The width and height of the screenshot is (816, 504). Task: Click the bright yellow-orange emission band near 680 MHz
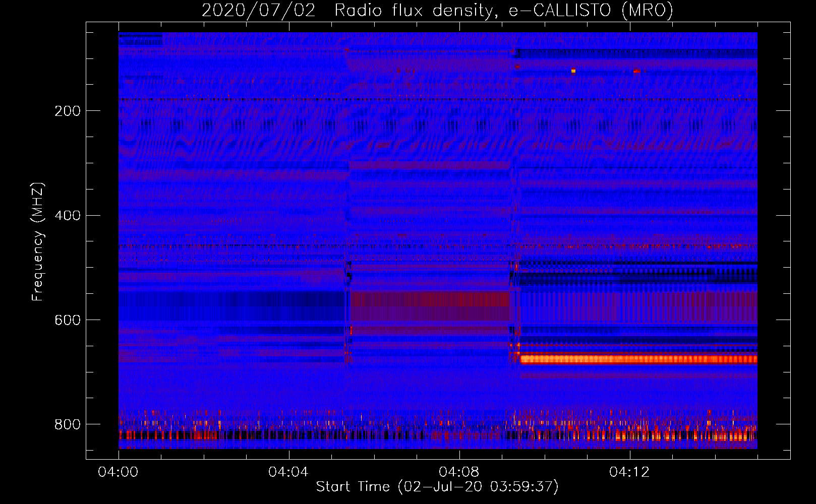(638, 359)
